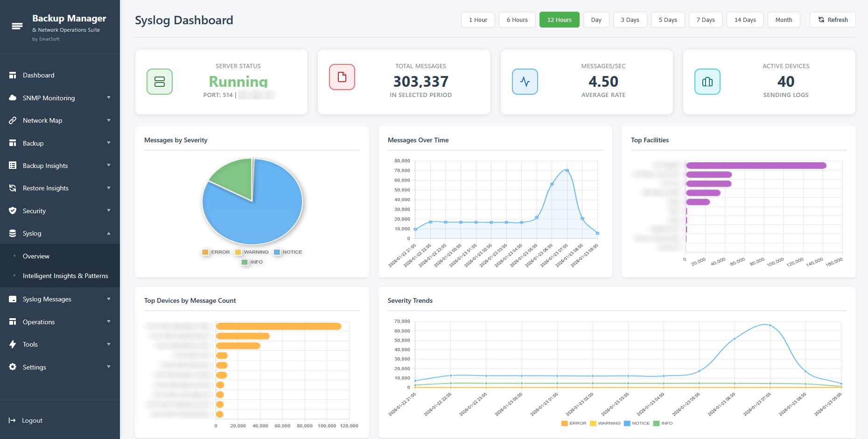Toggle INFO legend in Messages by Severity

tap(252, 262)
